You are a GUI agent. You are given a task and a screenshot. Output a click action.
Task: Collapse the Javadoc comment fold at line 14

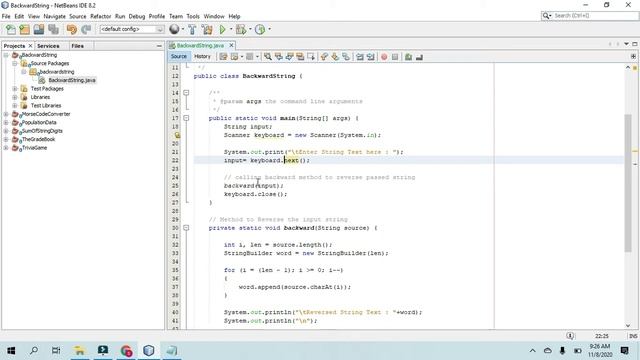186,93
